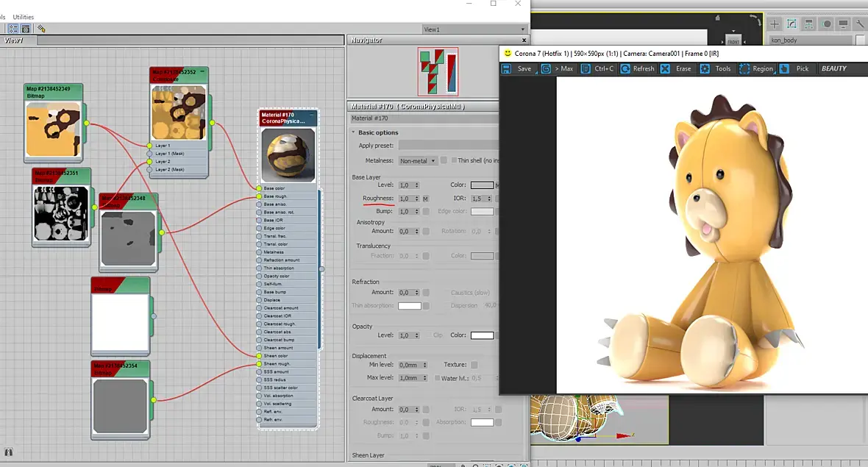Toggle the Thin shell checkbox
Screen dimensions: 868x467
454,160
